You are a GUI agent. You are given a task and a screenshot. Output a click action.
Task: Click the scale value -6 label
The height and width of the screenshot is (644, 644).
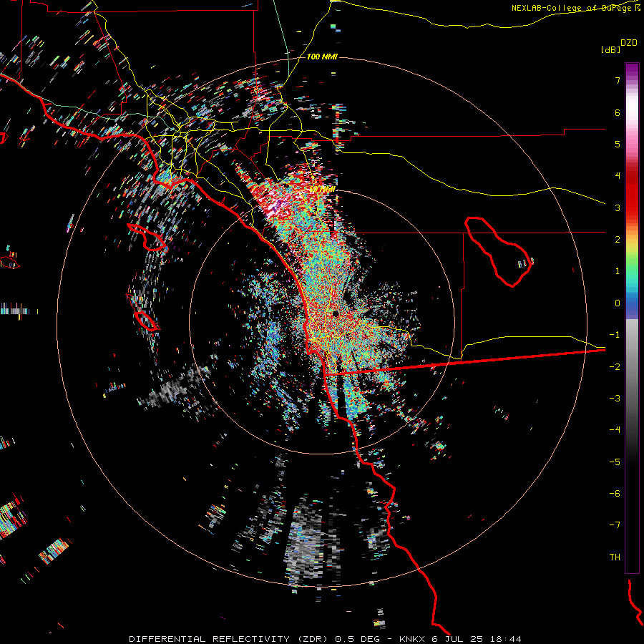click(615, 494)
